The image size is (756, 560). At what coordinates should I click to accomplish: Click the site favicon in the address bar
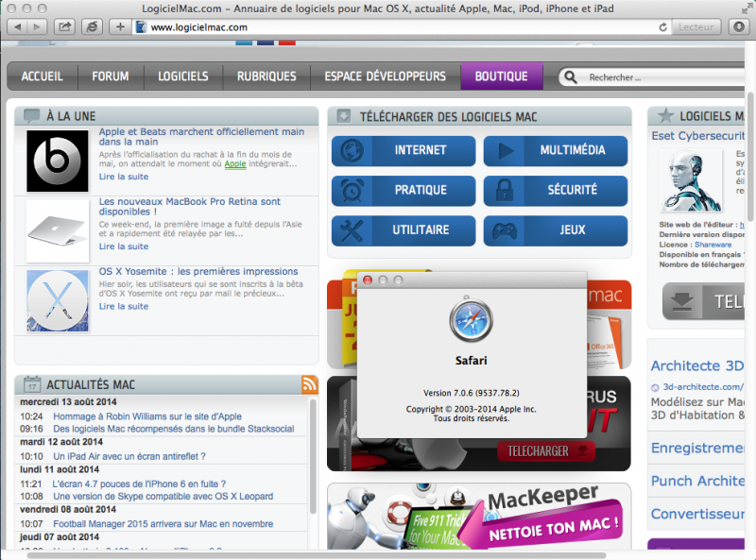pos(140,27)
